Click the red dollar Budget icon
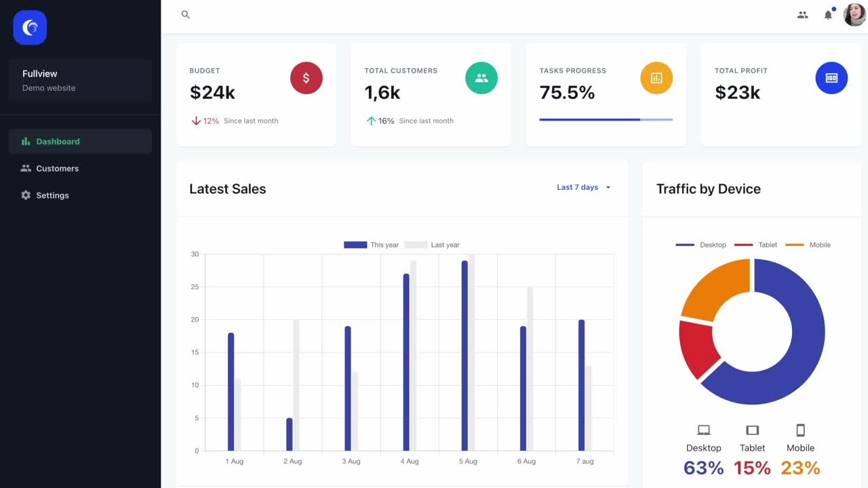 pos(306,78)
